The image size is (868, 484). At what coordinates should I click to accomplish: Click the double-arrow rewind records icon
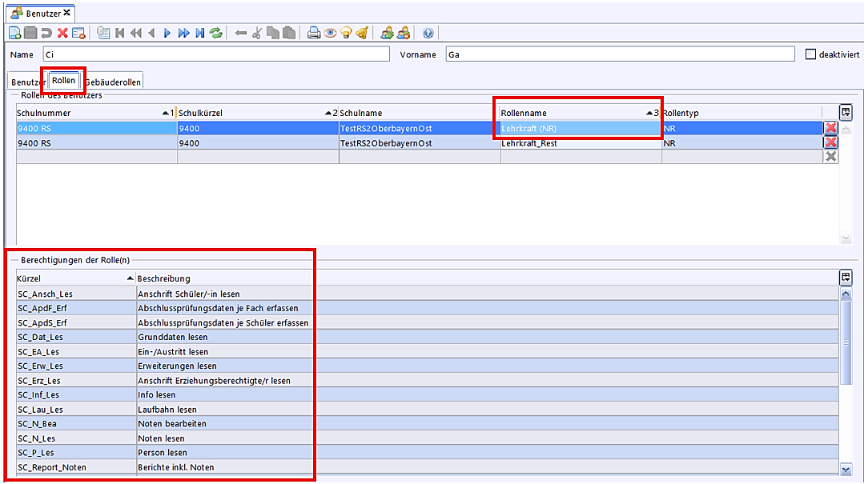135,33
